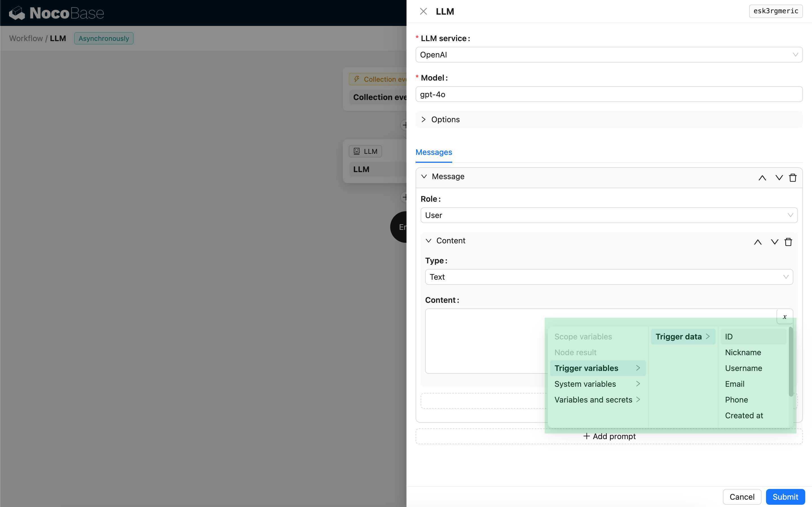Expand the Options section
Screen dimensions: 812x507
(x=445, y=120)
